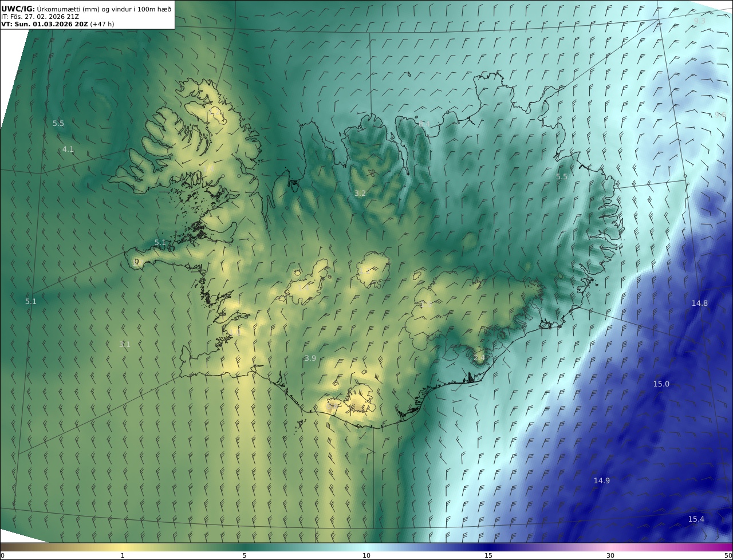
Task: Click the colorbar tick label 0
Action: (2, 555)
